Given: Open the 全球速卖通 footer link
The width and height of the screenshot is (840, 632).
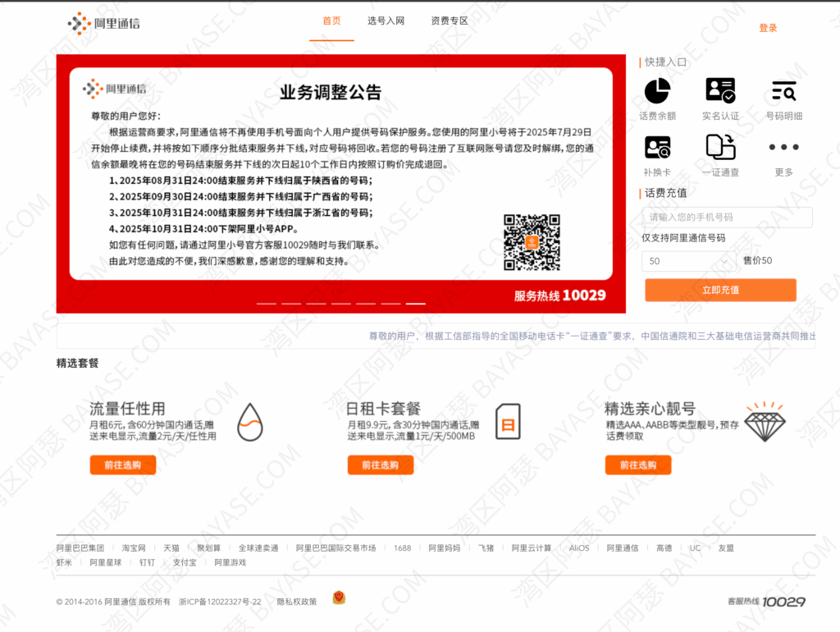Looking at the screenshot, I should point(258,547).
